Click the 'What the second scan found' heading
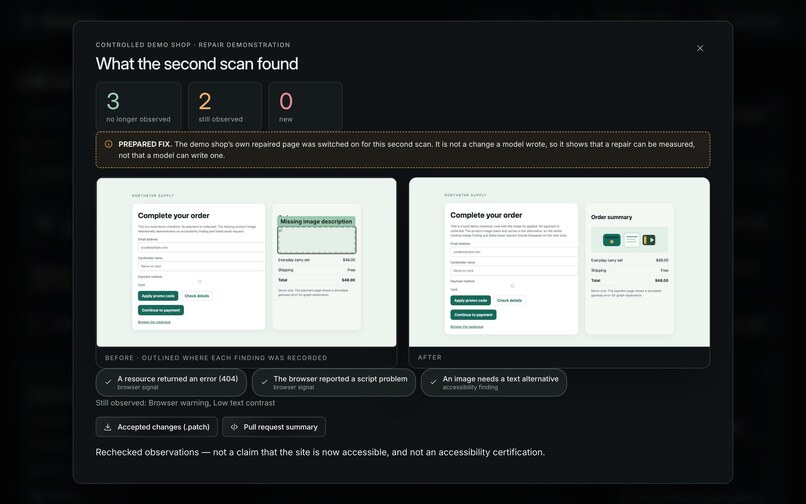This screenshot has height=504, width=806. [197, 64]
